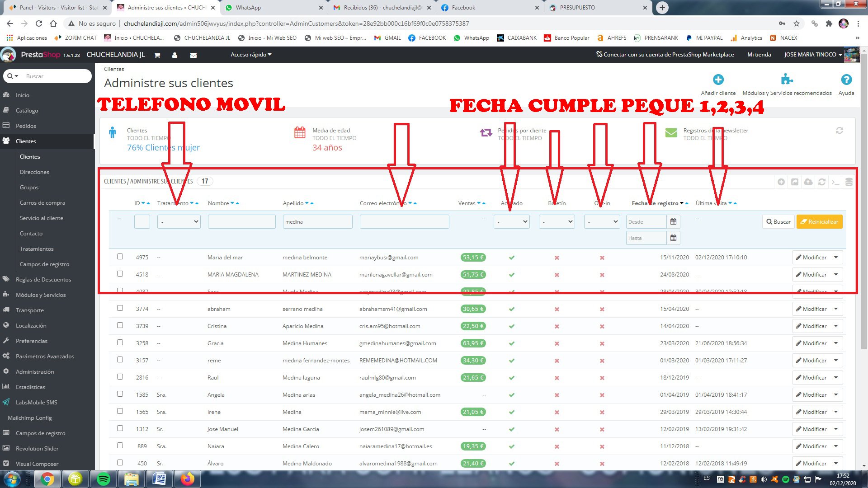Click the Añadir cliente plus icon
Viewport: 868px width, 488px height.
point(718,80)
